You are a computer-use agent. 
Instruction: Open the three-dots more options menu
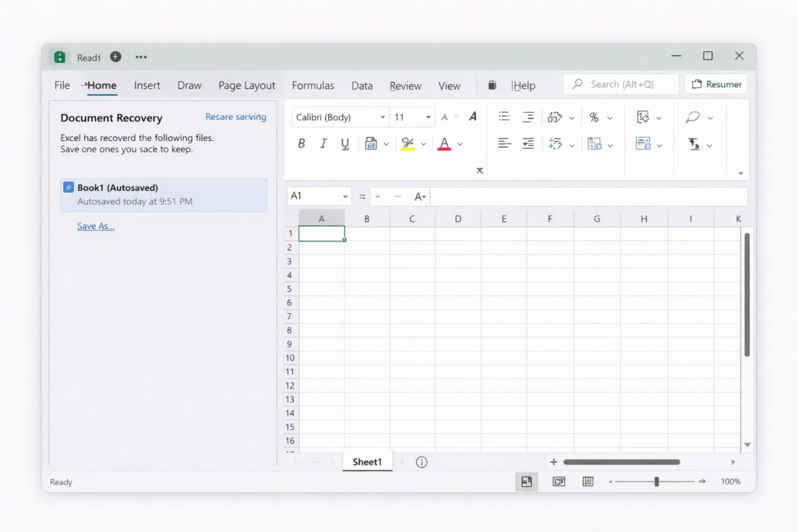coord(141,57)
